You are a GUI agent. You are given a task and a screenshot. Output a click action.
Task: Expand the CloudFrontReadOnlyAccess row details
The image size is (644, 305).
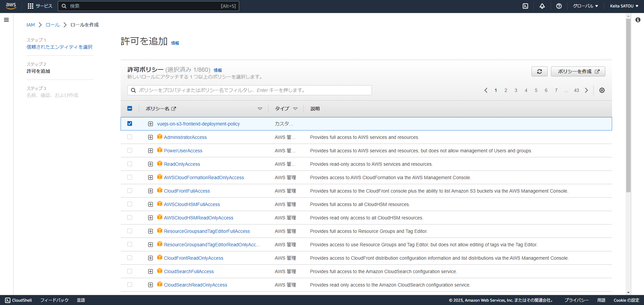pyautogui.click(x=151, y=258)
